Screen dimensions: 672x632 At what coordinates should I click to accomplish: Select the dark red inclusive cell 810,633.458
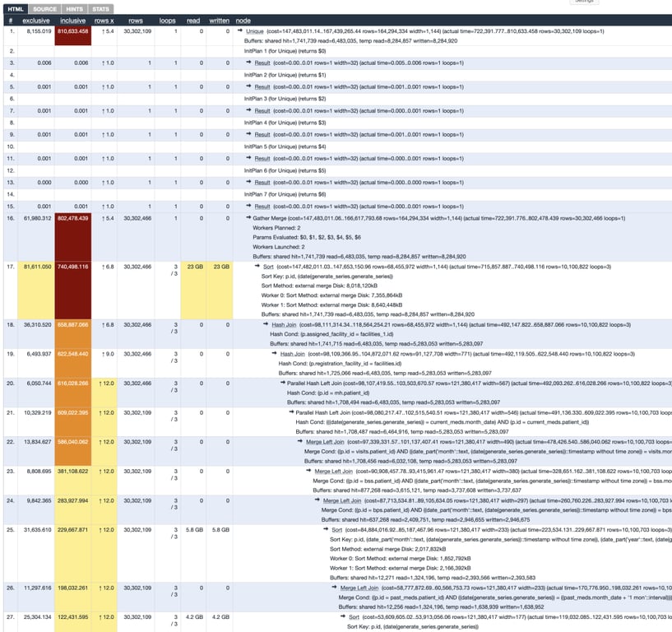(73, 35)
